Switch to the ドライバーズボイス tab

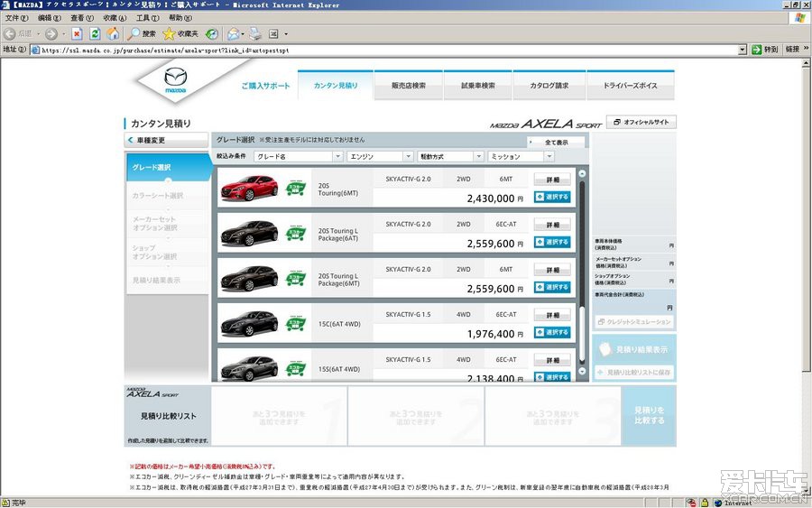pos(631,86)
